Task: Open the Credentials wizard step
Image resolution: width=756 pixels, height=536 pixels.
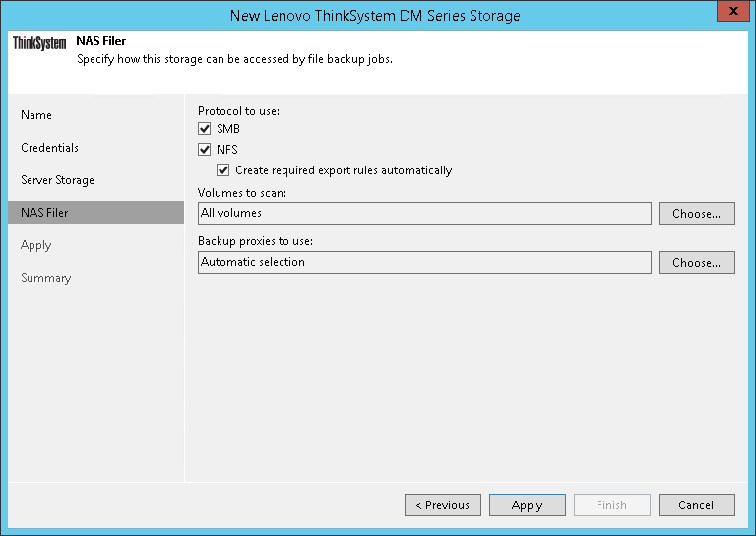Action: (x=49, y=148)
